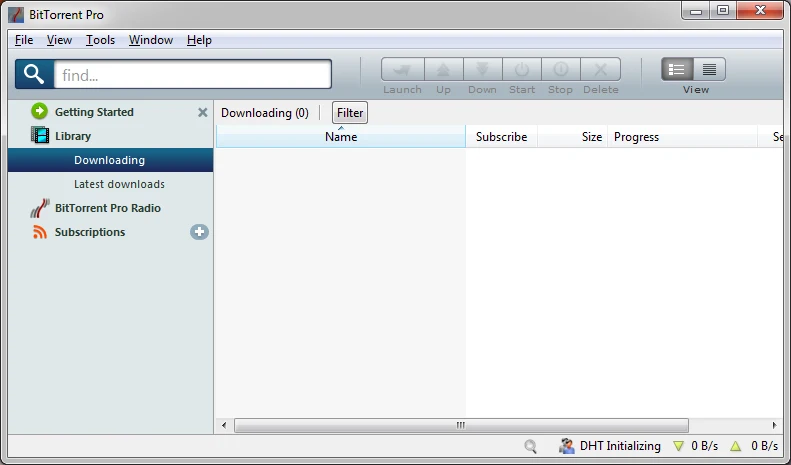Close the Getting Started item

(202, 112)
